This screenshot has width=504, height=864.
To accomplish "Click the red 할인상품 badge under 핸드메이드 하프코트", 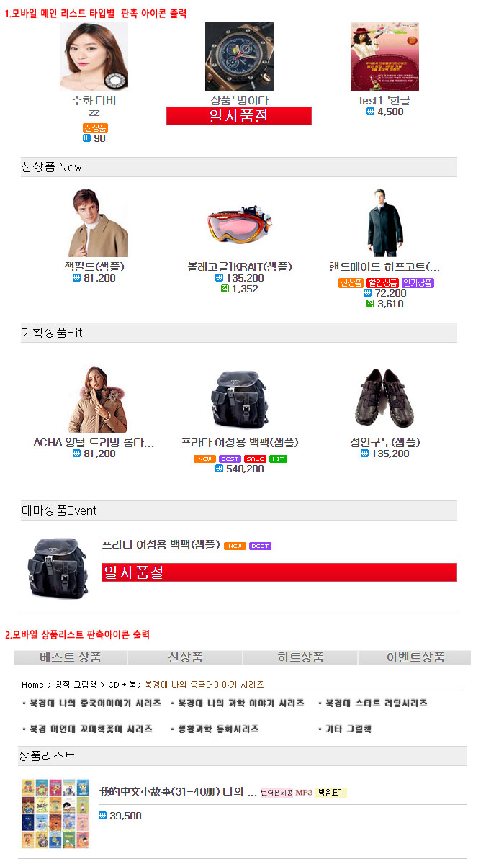I will [382, 283].
